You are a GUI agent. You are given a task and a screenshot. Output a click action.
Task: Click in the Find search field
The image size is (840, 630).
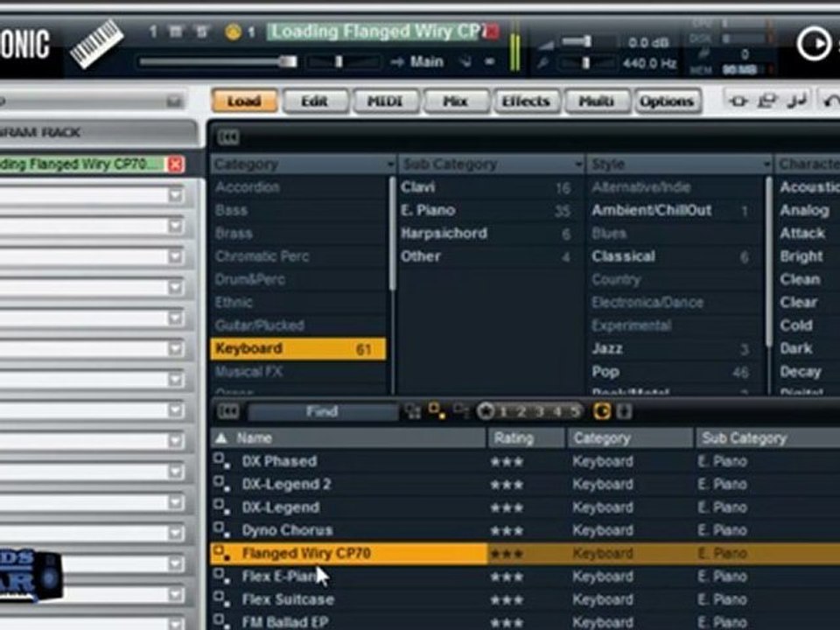(x=322, y=411)
